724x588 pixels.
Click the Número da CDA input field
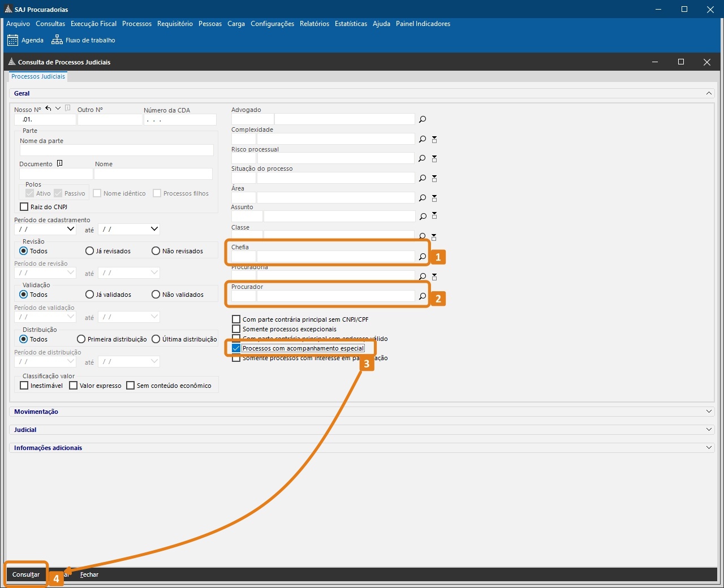pyautogui.click(x=180, y=120)
